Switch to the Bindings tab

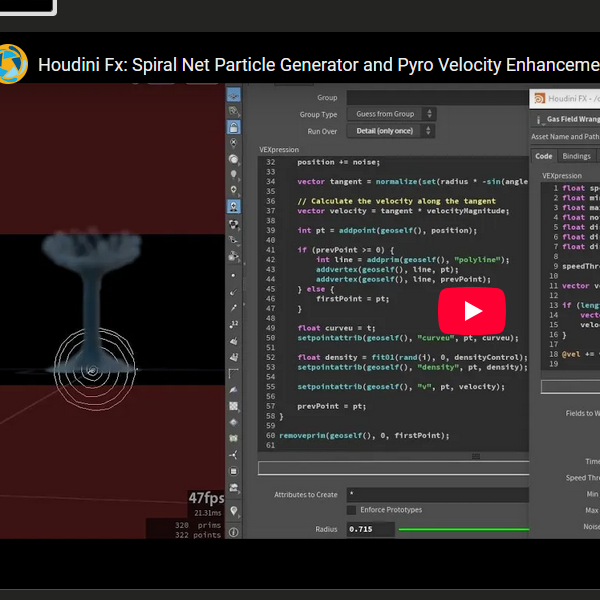576,156
